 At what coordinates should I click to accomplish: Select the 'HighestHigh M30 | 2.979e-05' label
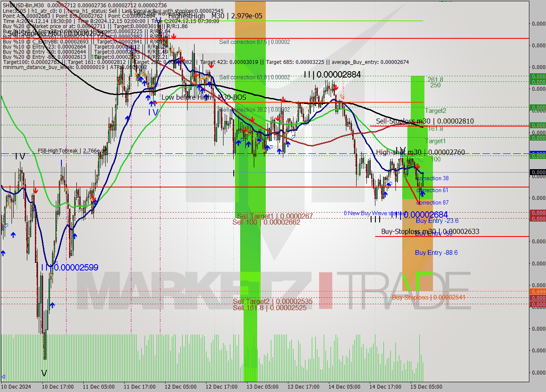point(215,16)
